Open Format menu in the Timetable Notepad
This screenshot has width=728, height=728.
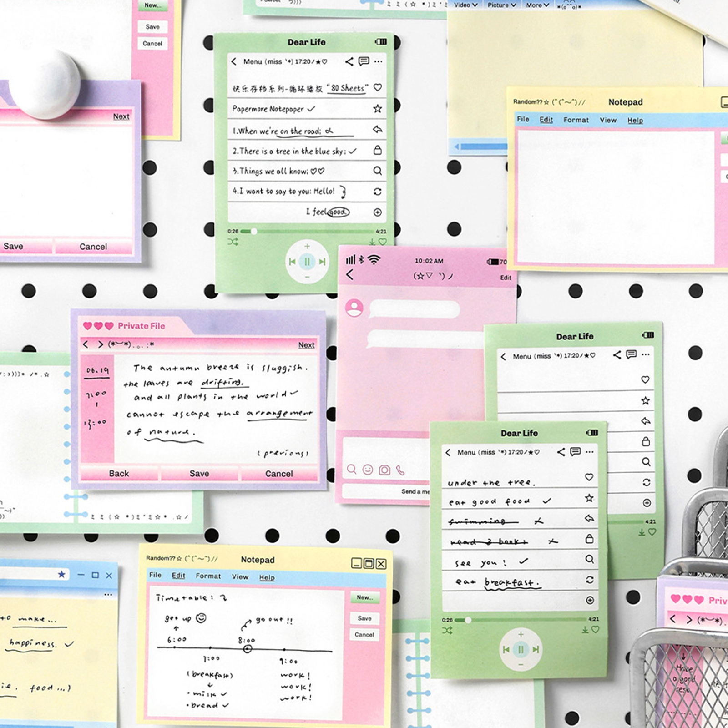pyautogui.click(x=208, y=576)
